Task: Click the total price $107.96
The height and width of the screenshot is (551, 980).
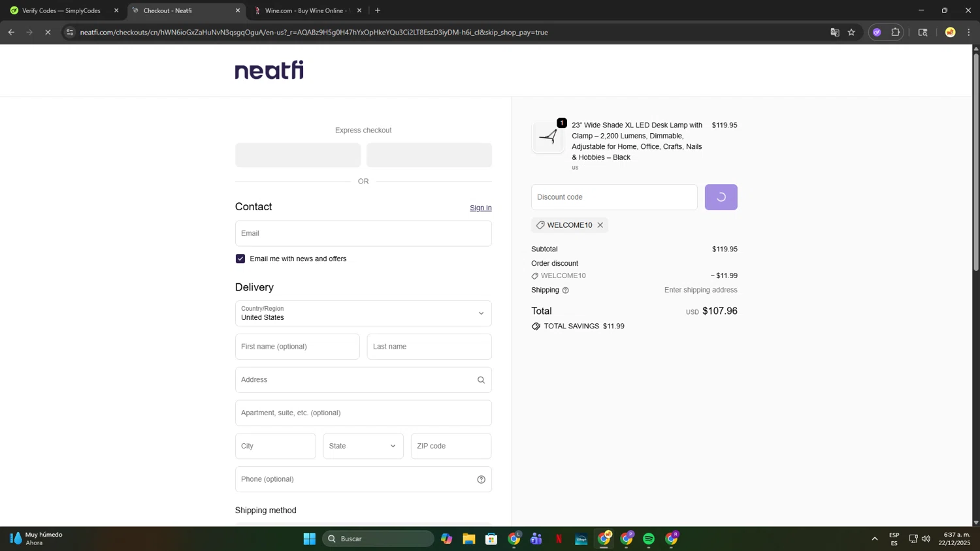Action: [x=719, y=311]
